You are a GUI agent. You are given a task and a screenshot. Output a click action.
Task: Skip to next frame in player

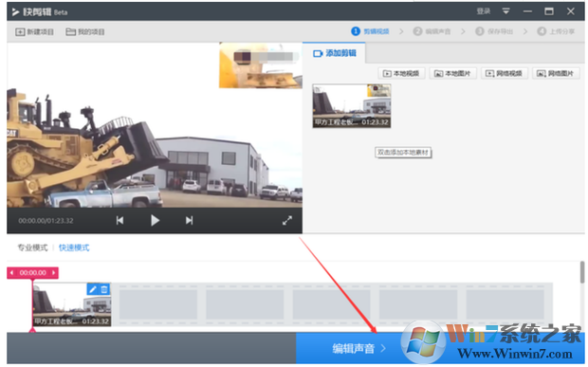189,220
